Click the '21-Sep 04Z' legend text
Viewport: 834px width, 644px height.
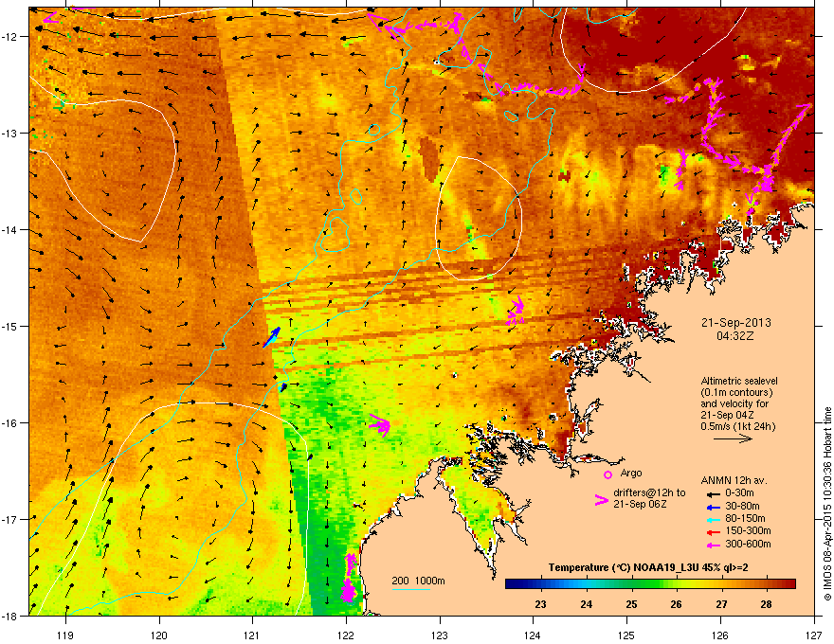coord(727,416)
